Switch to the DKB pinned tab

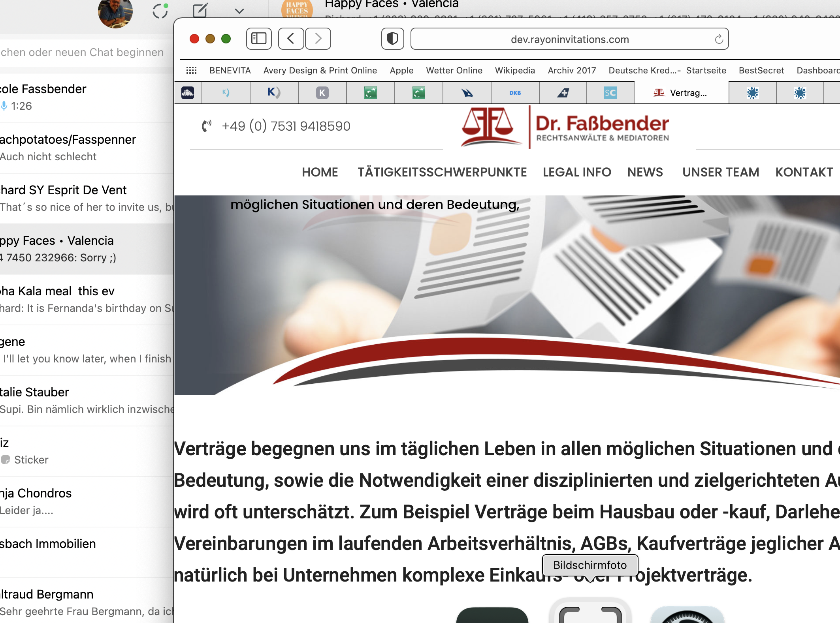tap(515, 93)
